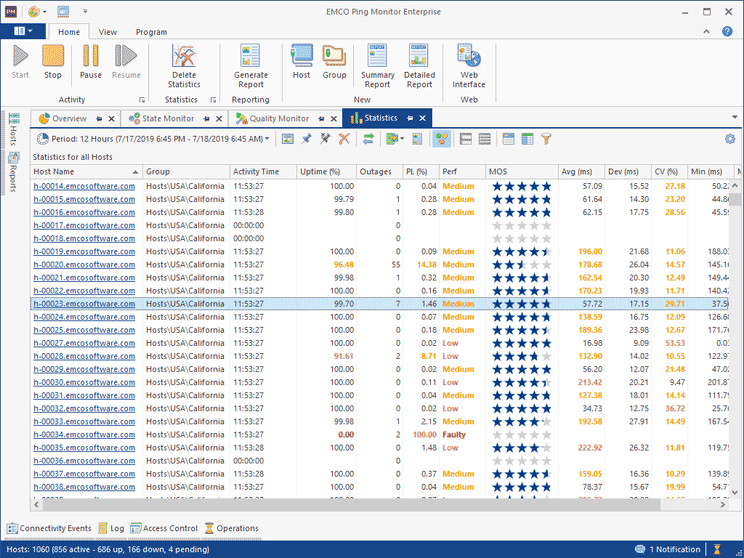Open host link h-00020.emcosoftware.com

[84, 265]
